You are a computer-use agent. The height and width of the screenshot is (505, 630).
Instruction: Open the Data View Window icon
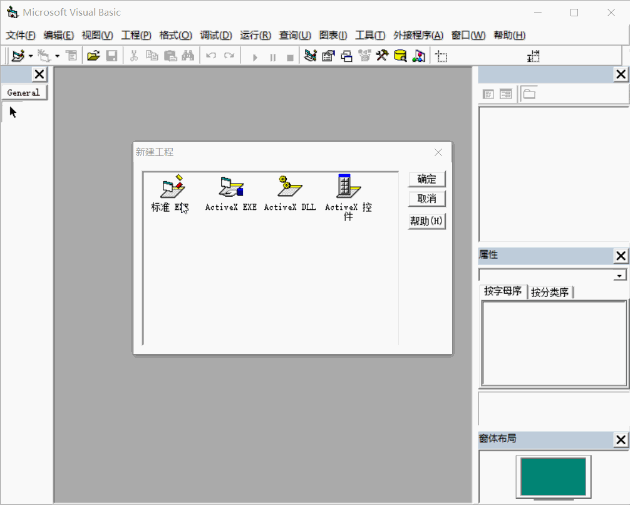[x=400, y=56]
